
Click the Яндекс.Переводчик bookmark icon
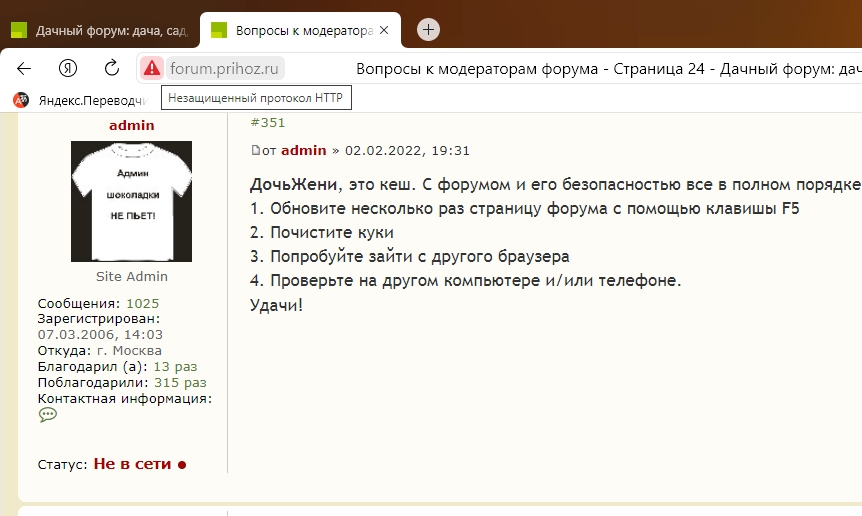pyautogui.click(x=21, y=100)
